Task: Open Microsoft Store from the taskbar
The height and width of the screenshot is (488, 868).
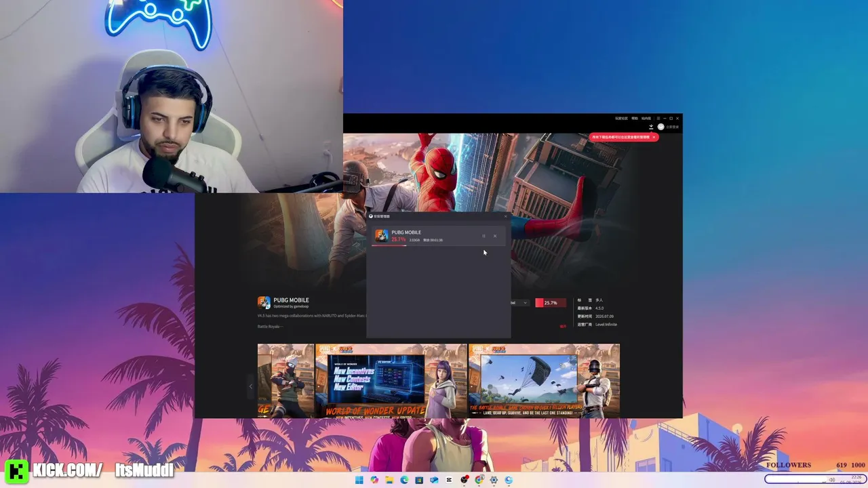Action: (419, 480)
